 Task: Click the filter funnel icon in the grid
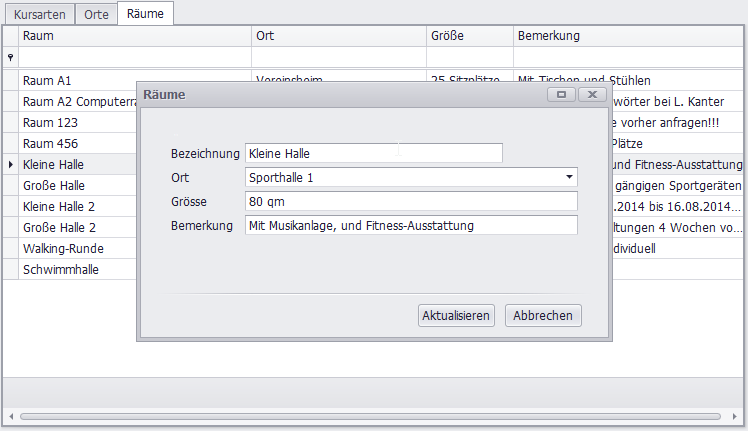coord(10,58)
